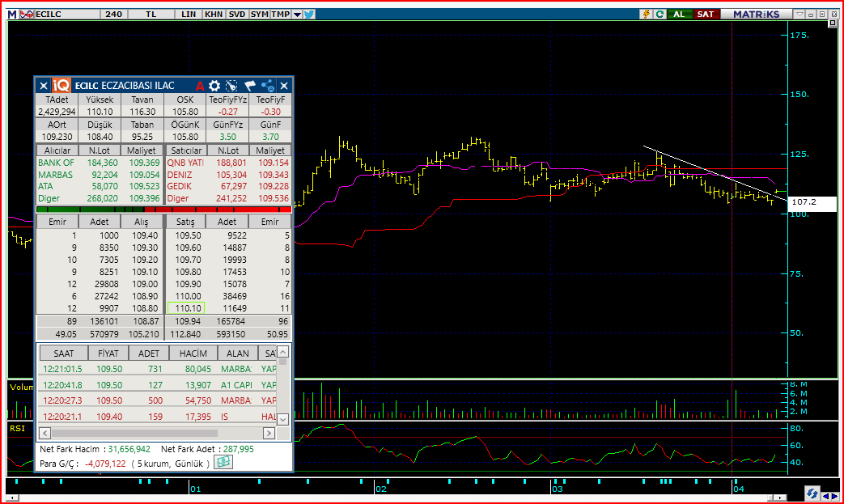Click the ECILC symbol field in toolbar
This screenshot has width=844, height=504.
(66, 14)
